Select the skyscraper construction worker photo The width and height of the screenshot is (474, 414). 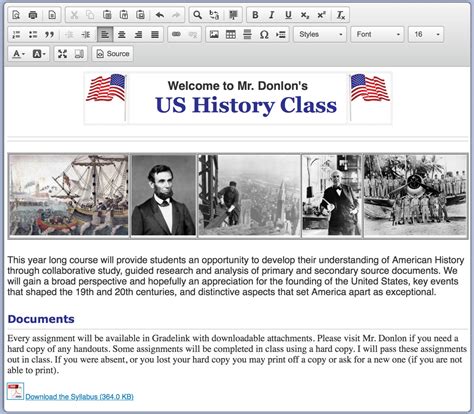coord(249,196)
